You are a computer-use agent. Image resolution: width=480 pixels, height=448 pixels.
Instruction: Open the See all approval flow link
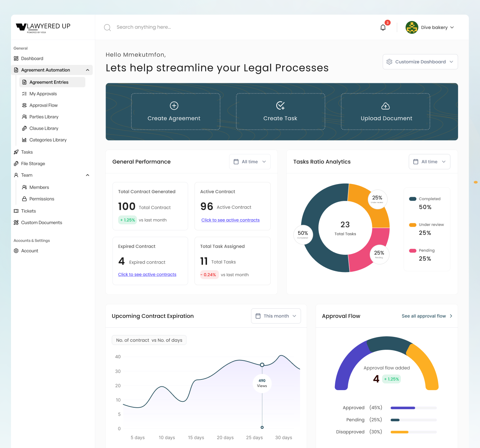tap(424, 316)
